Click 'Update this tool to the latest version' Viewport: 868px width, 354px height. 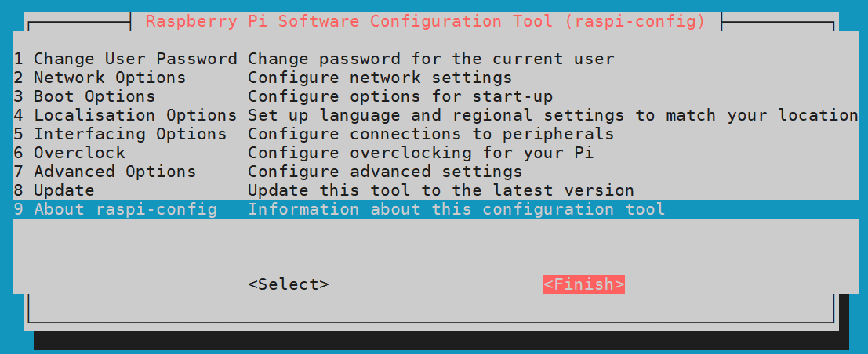(441, 190)
